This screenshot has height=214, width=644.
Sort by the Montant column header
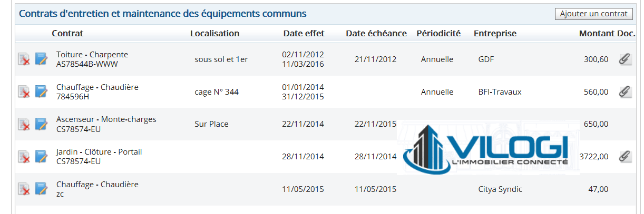tap(597, 33)
